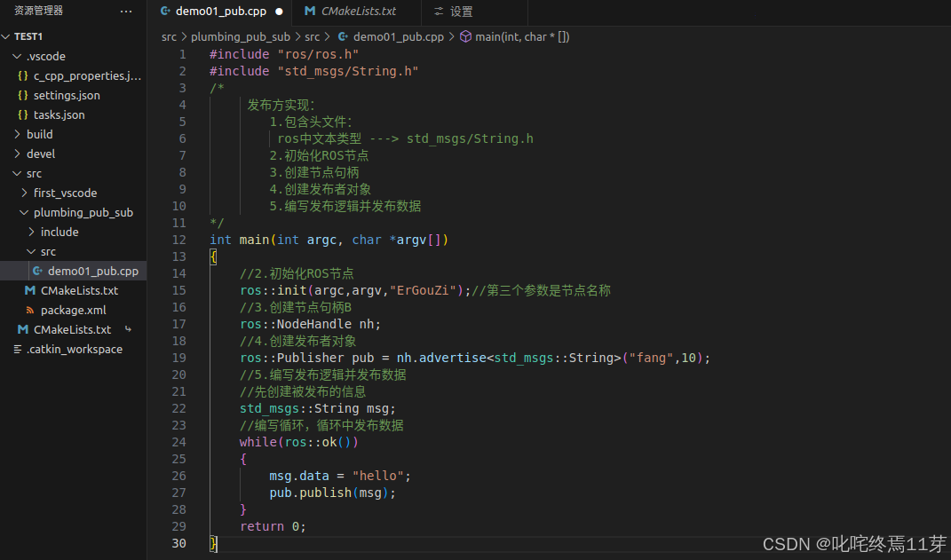Screen dimensions: 951x560
Task: Switch to the demo01_pub.cpp editor tab
Action: coord(221,11)
